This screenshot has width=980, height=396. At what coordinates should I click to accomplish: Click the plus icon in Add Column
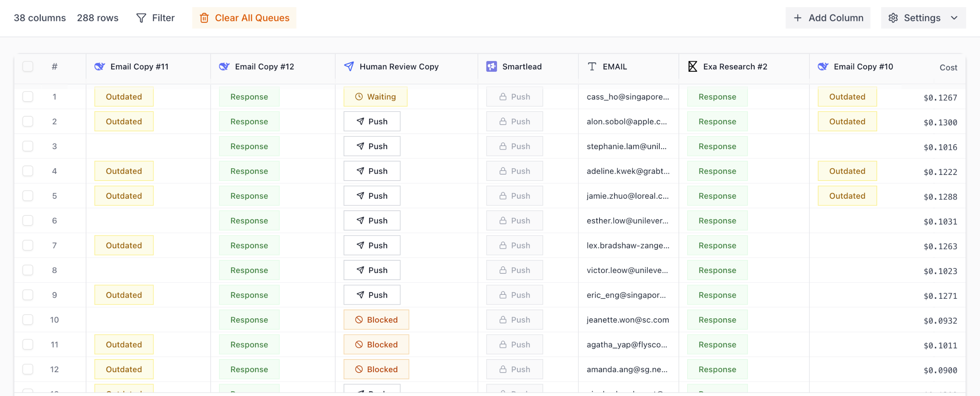pos(797,18)
